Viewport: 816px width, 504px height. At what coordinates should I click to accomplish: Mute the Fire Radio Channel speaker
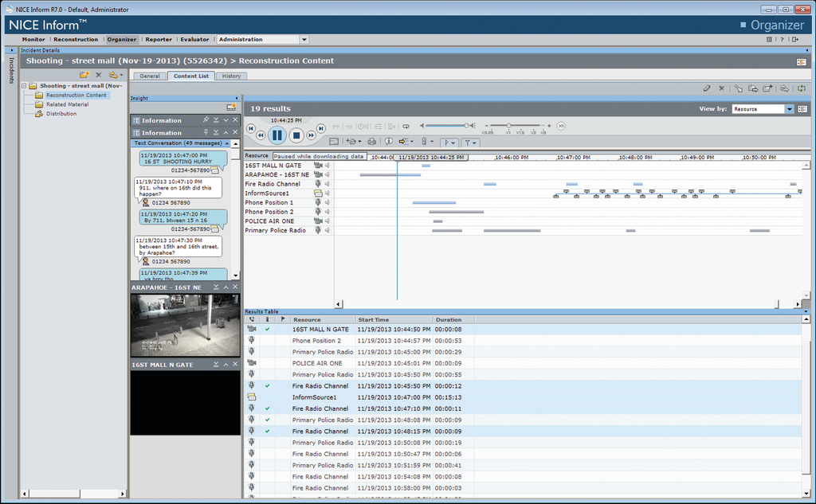pyautogui.click(x=327, y=184)
